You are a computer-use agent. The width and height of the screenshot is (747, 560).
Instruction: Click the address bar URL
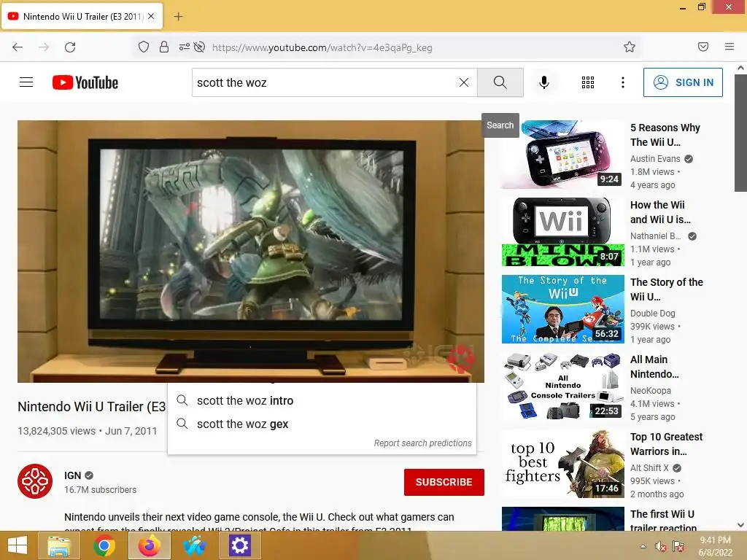coord(322,47)
